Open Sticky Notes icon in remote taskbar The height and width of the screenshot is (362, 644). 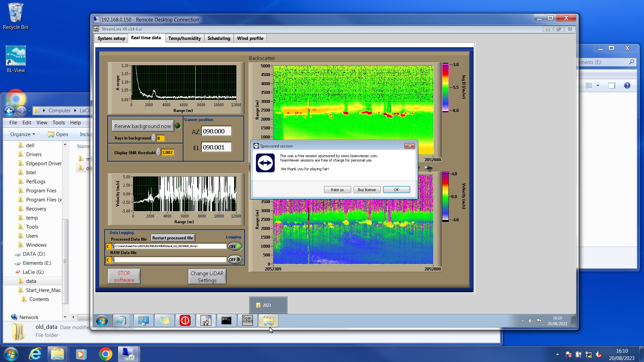coord(164,321)
